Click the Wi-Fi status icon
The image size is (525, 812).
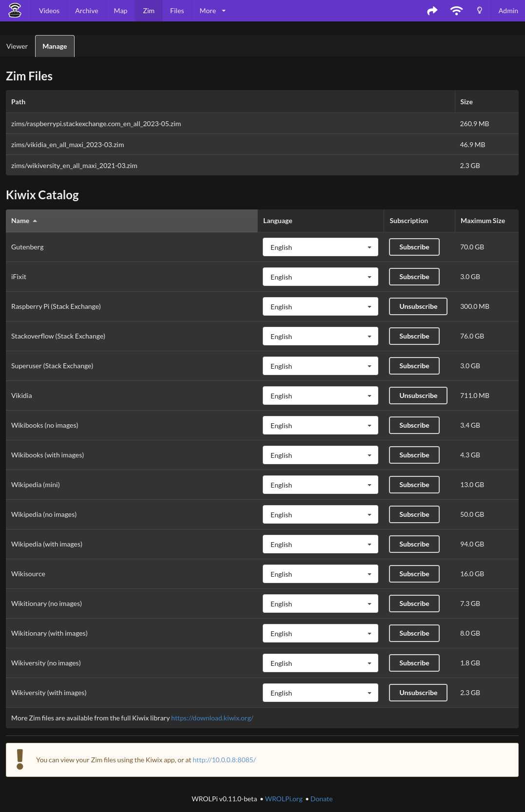click(456, 11)
